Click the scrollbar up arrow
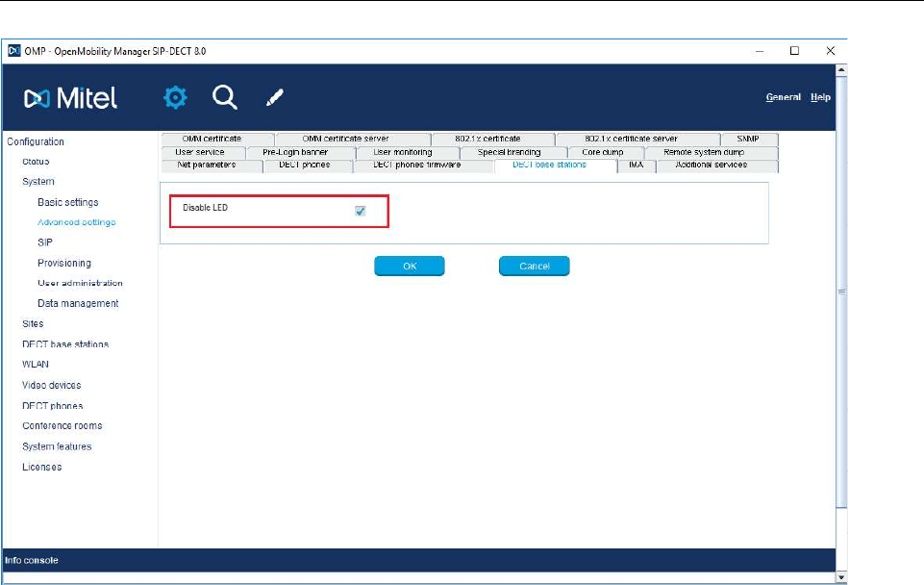Viewport: 924px width, 585px height. click(x=841, y=69)
